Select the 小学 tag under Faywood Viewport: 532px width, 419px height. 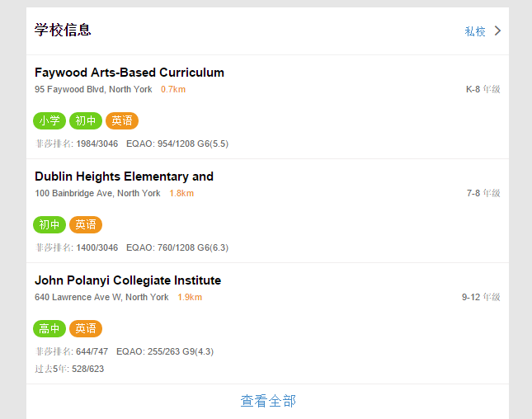point(49,121)
